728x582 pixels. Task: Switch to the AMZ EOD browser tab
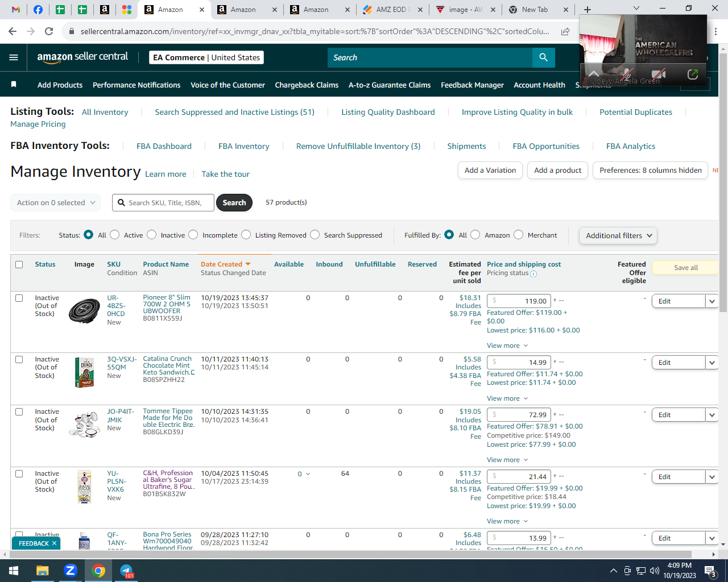click(392, 10)
